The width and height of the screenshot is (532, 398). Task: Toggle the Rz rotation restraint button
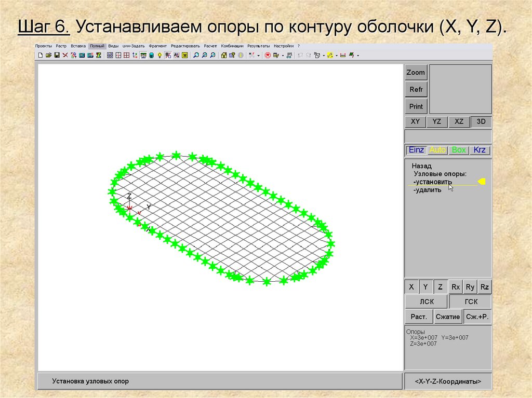485,287
